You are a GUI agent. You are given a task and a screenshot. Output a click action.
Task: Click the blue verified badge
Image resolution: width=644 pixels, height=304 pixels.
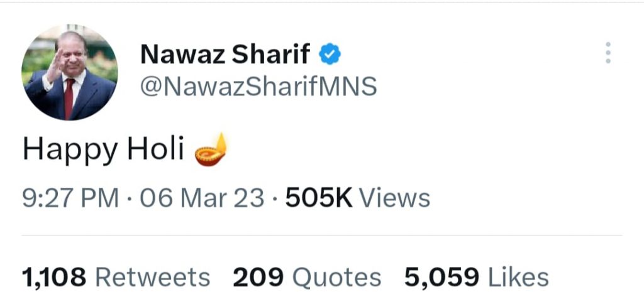(x=330, y=54)
